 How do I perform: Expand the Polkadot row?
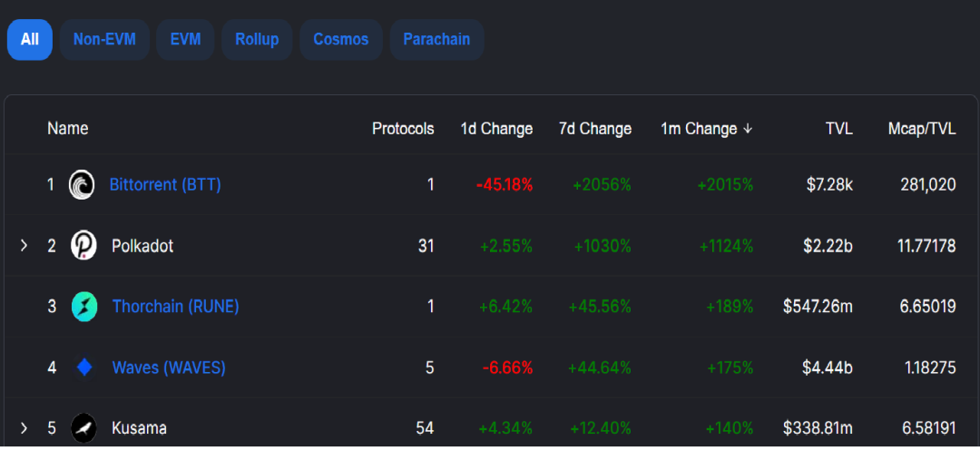(24, 246)
